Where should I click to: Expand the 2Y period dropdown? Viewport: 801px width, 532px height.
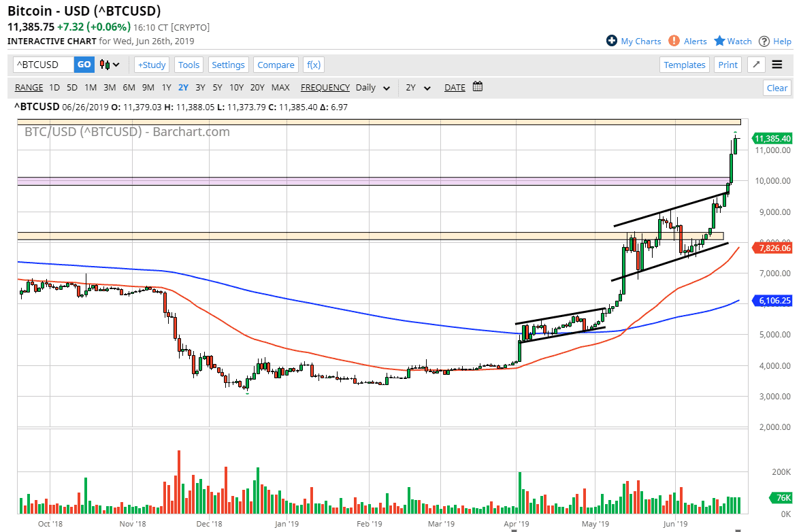coord(418,88)
